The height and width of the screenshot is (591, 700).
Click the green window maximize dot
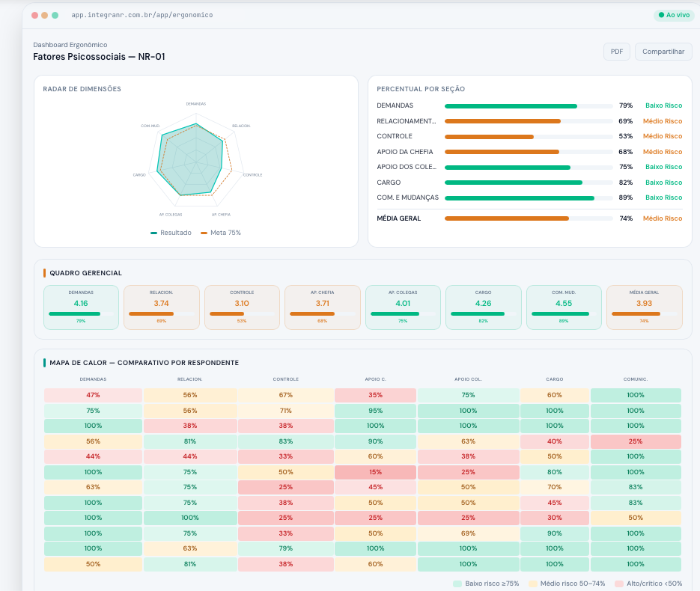coord(55,15)
